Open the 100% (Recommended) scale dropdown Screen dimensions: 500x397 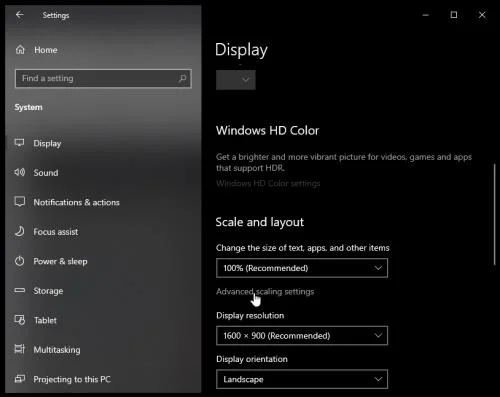302,268
